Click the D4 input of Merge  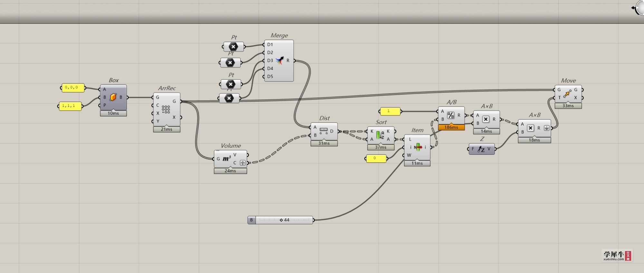269,68
